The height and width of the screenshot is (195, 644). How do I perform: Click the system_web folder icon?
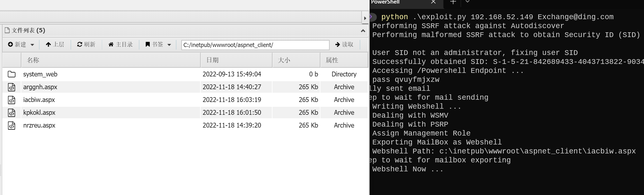(x=11, y=74)
